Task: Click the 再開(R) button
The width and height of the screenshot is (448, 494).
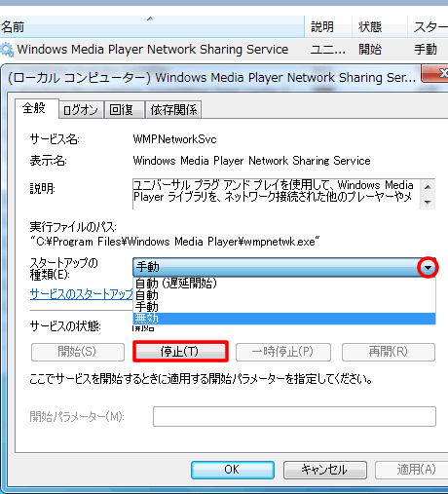Action: [x=389, y=352]
